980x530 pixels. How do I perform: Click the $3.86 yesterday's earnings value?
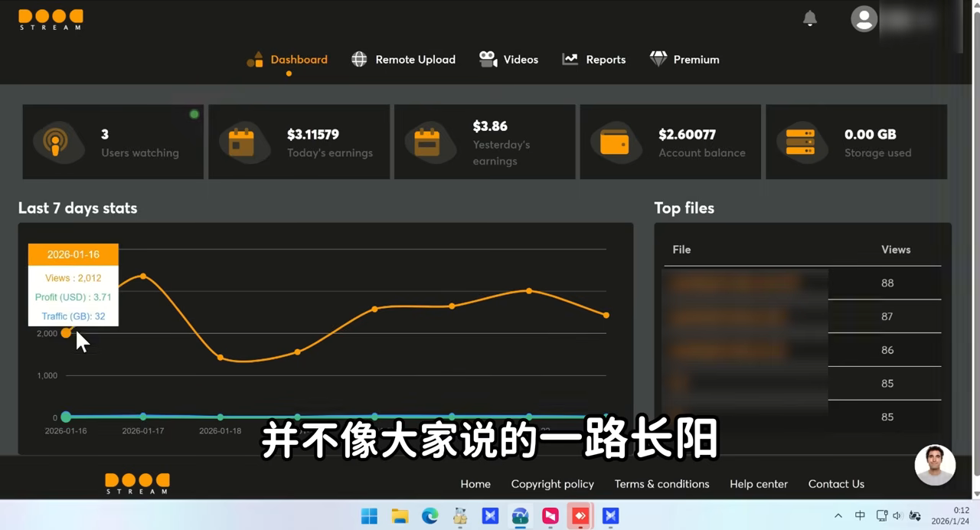coord(490,126)
